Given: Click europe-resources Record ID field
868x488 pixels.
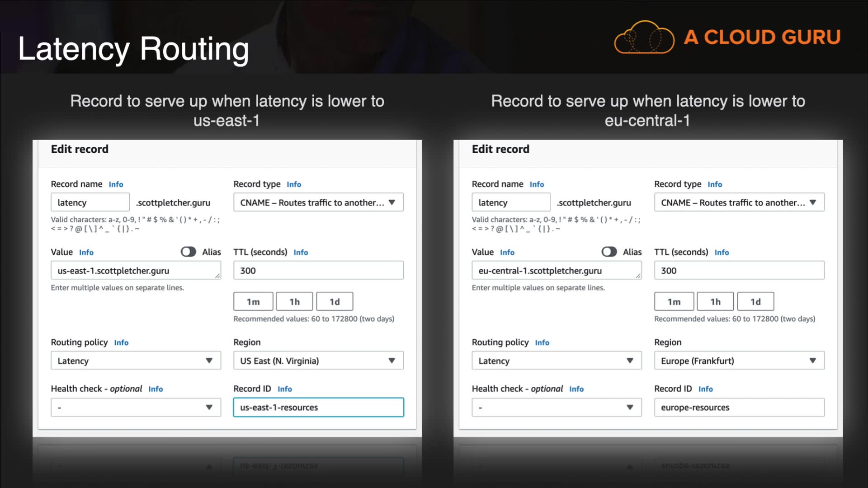Looking at the screenshot, I should click(x=739, y=407).
